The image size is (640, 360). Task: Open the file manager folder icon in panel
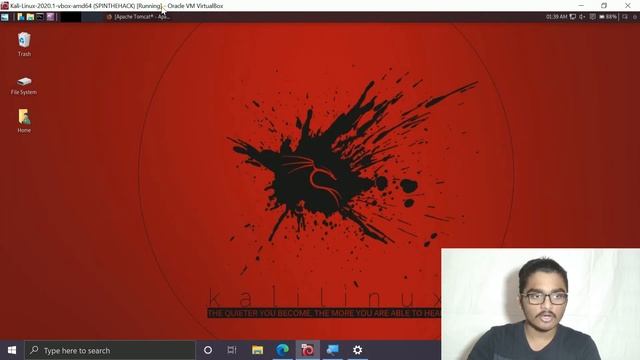[x=30, y=17]
